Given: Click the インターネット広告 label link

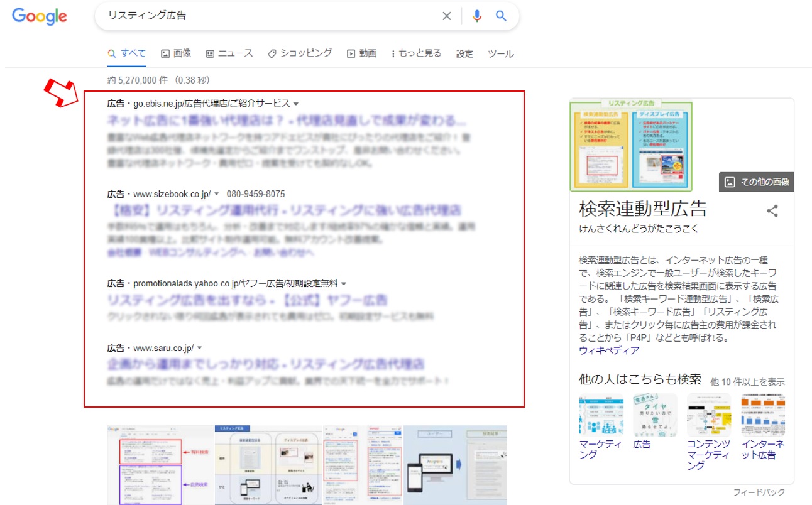Looking at the screenshot, I should [x=763, y=449].
